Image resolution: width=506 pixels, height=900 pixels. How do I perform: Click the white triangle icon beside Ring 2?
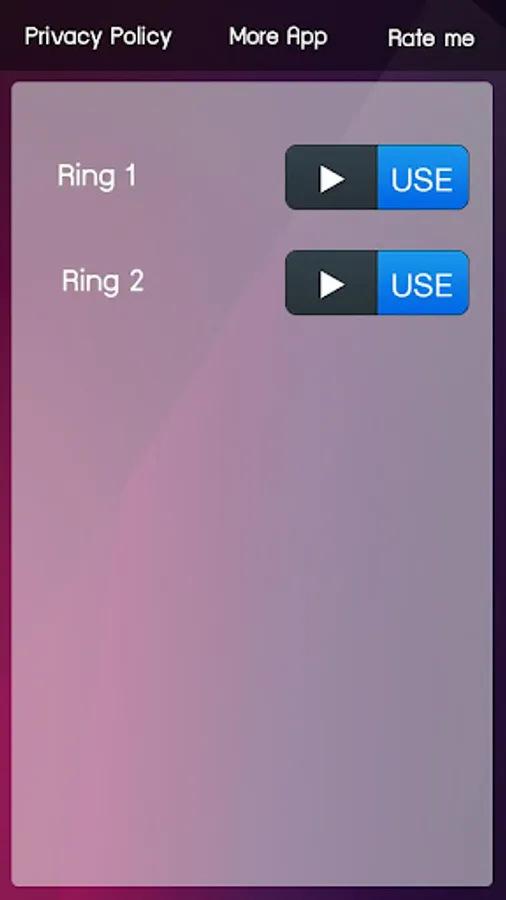click(x=332, y=285)
